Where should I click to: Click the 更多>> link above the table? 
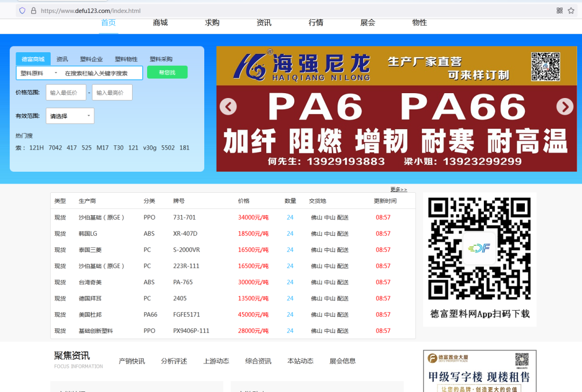[399, 189]
